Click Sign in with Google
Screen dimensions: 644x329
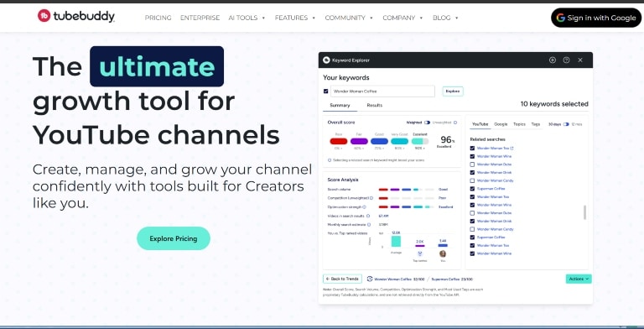tap(596, 18)
